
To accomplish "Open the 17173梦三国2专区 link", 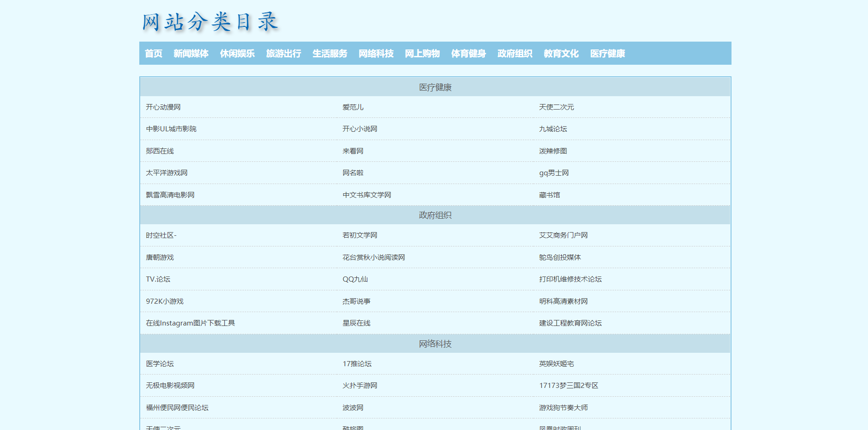I will click(x=568, y=386).
